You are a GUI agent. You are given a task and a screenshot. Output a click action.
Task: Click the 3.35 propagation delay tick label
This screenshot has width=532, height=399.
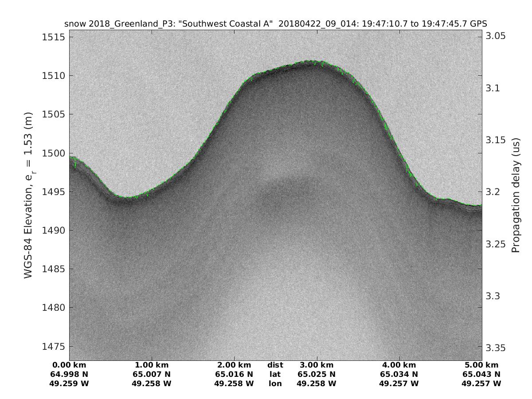(x=497, y=348)
